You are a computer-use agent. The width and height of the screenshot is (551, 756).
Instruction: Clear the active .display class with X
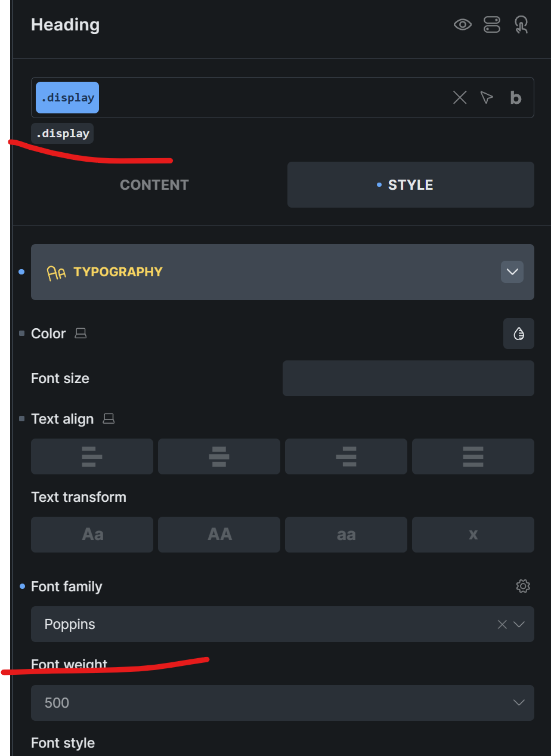pyautogui.click(x=460, y=98)
